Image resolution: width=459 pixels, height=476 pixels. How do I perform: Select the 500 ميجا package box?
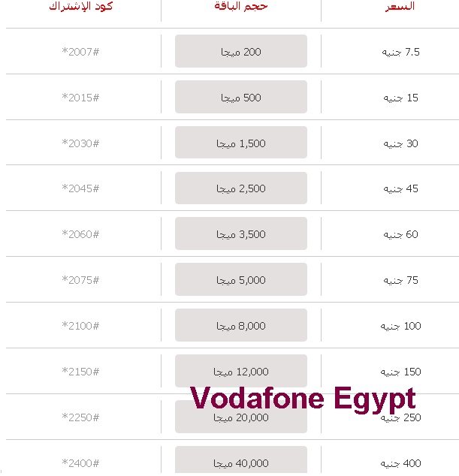pos(241,97)
